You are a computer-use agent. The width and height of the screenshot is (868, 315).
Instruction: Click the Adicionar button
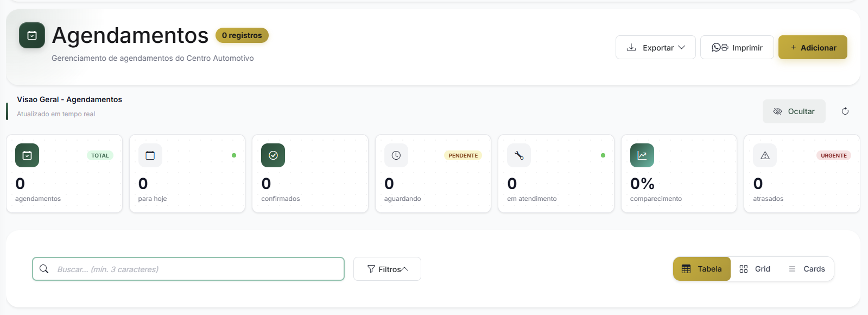[x=813, y=47]
